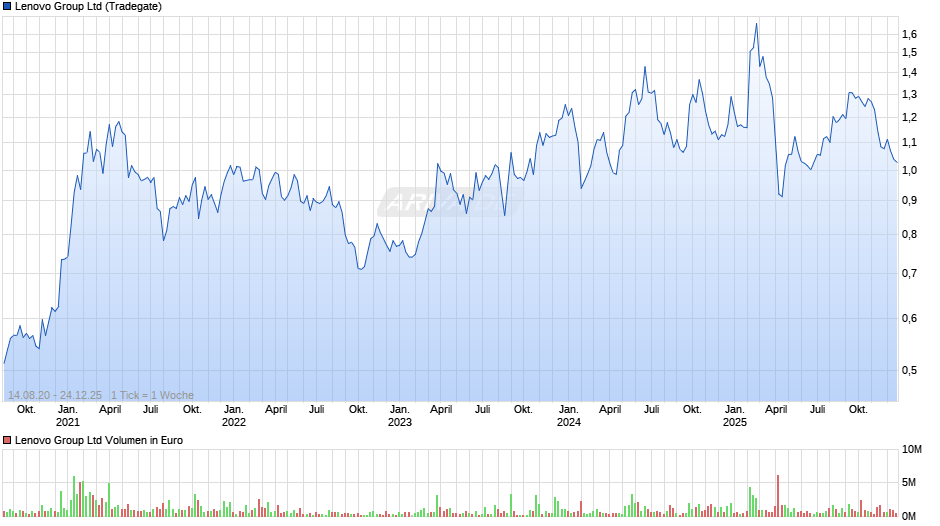Click the 2025 year label on time axis
Viewport: 940px width, 526px height.
coord(735,422)
